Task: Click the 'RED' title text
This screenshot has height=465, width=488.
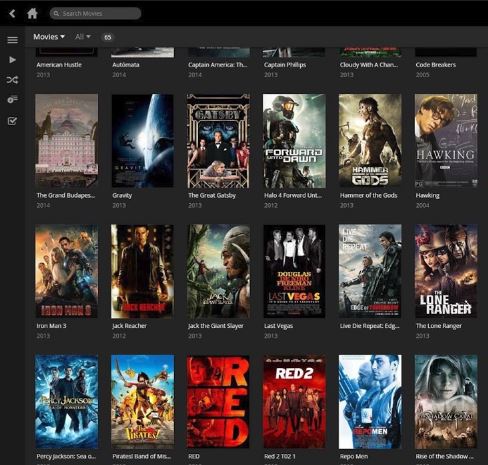Action: click(x=194, y=456)
